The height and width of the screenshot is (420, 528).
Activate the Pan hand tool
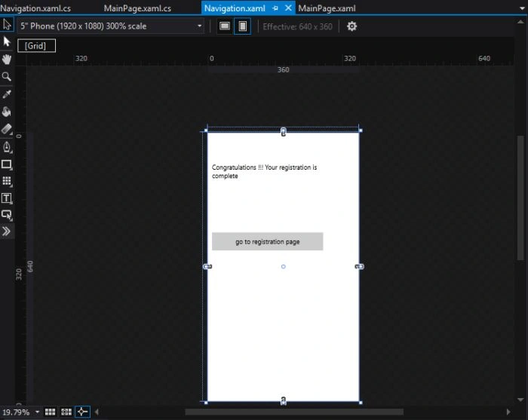point(7,60)
